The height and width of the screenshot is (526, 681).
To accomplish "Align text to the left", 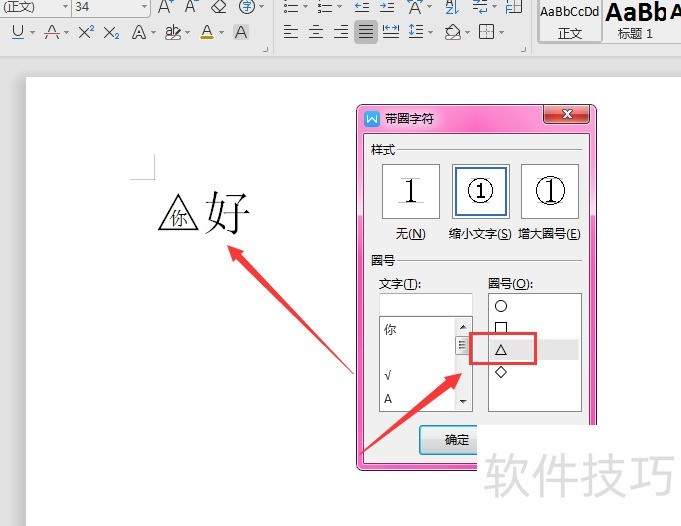I will coord(291,32).
